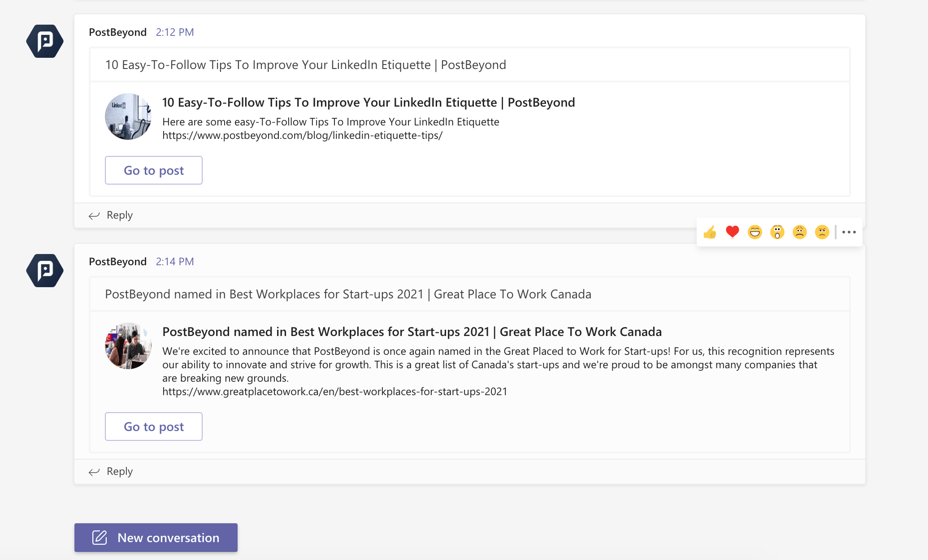The width and height of the screenshot is (928, 560).
Task: React with thumbs up emoji
Action: [710, 232]
